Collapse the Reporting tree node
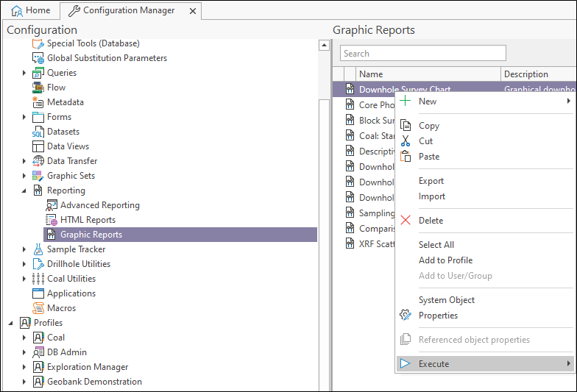Image resolution: width=577 pixels, height=392 pixels. pyautogui.click(x=24, y=190)
